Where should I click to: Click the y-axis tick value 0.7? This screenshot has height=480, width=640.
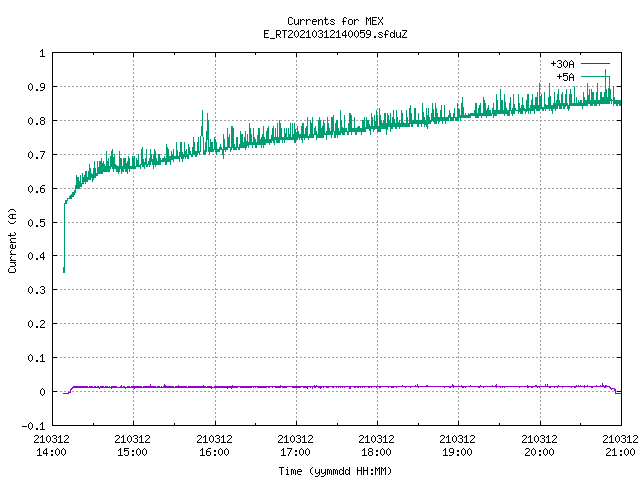point(36,155)
